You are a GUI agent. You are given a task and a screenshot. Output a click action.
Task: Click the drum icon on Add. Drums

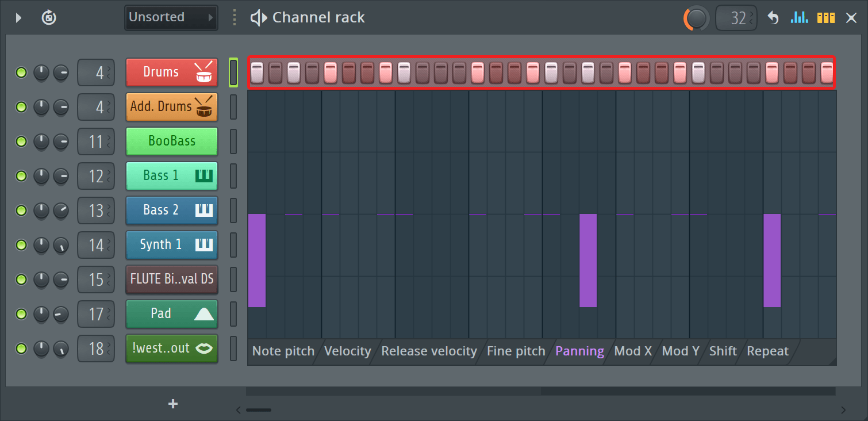tap(203, 106)
